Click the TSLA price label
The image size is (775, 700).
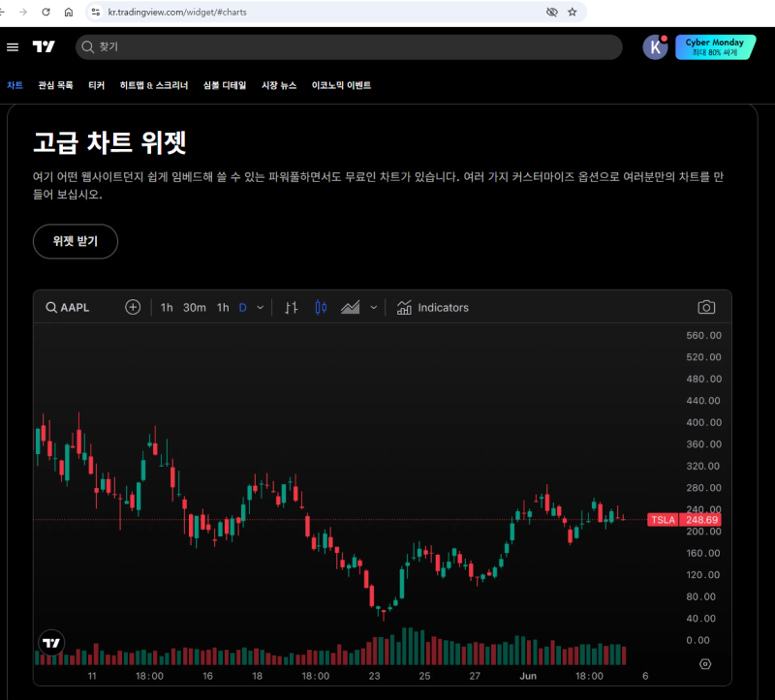click(x=663, y=520)
